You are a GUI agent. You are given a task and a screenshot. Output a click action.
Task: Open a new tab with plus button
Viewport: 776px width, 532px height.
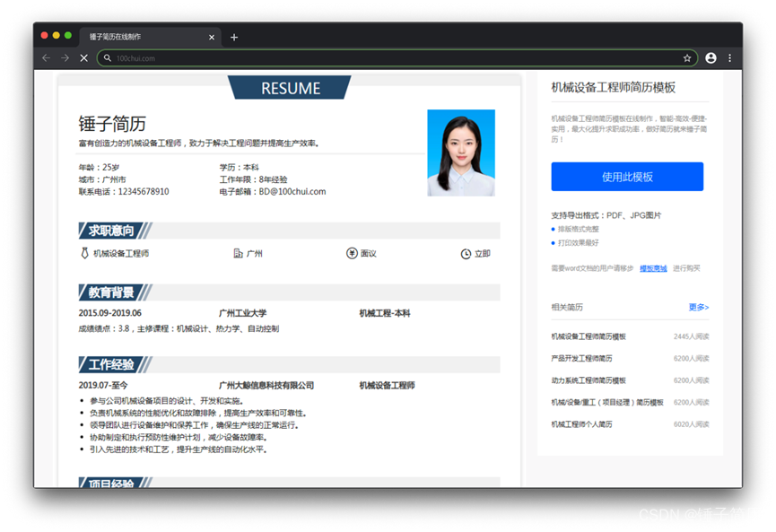pos(234,37)
